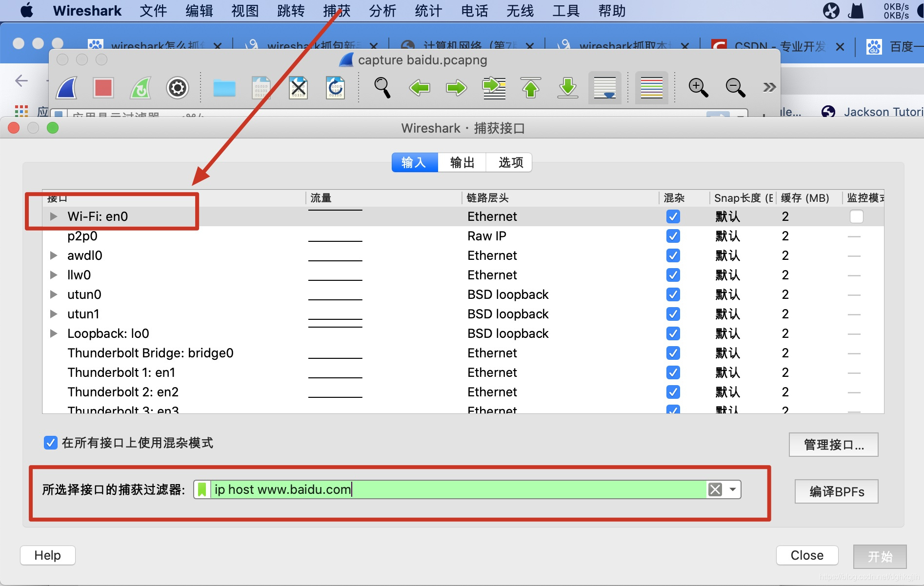Open the 分析 menu in menu bar
924x586 pixels.
(x=382, y=11)
